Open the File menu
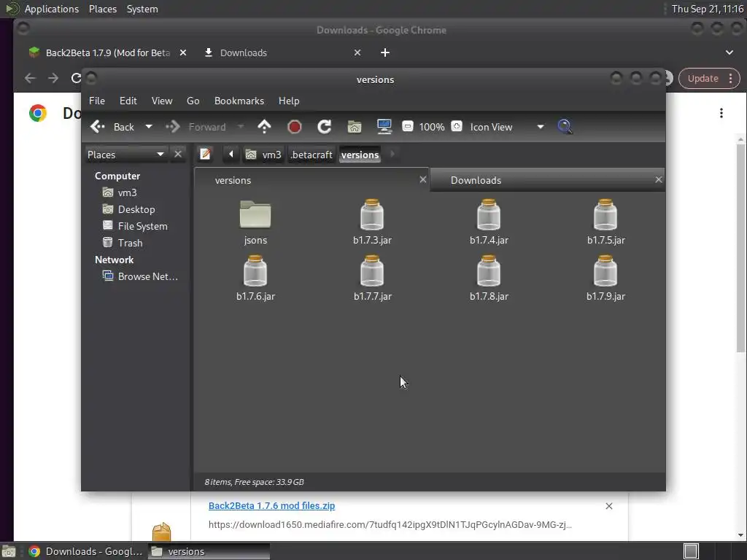 pyautogui.click(x=97, y=101)
